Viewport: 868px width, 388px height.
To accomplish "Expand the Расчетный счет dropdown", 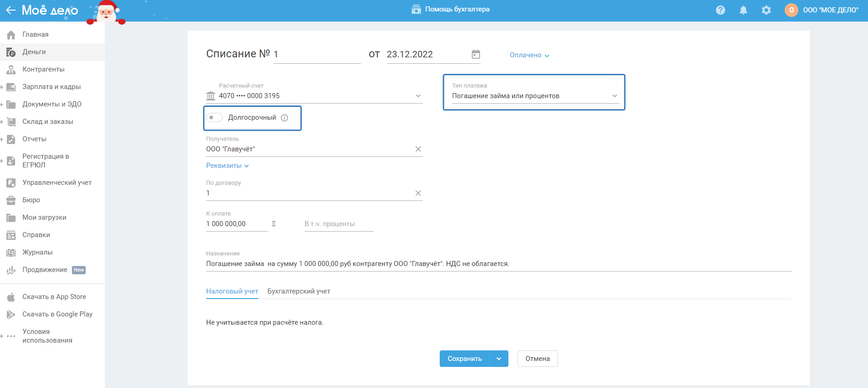I will [x=418, y=96].
